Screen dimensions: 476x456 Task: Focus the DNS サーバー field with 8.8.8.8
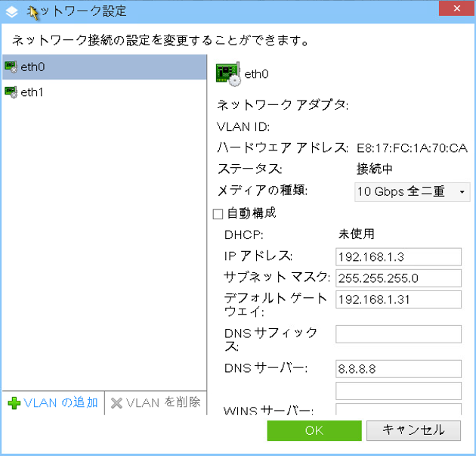click(398, 369)
